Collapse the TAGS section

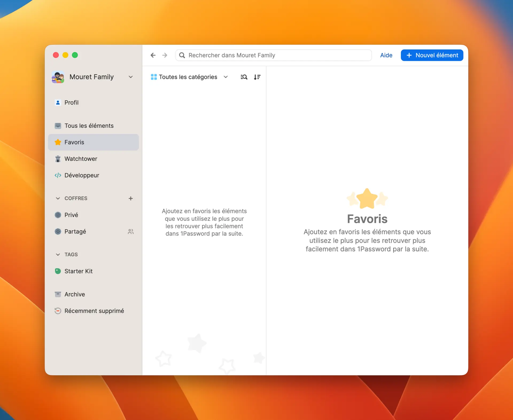pos(58,254)
